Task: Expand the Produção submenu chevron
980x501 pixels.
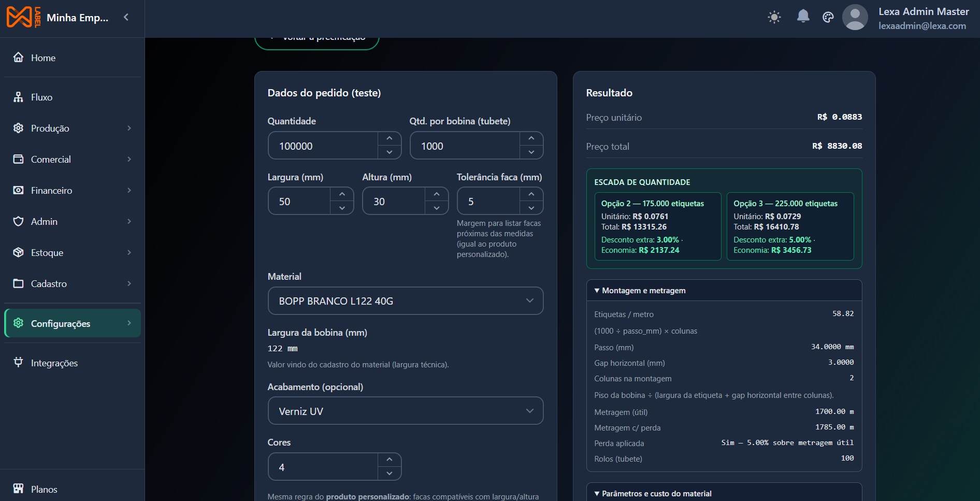Action: [x=129, y=128]
